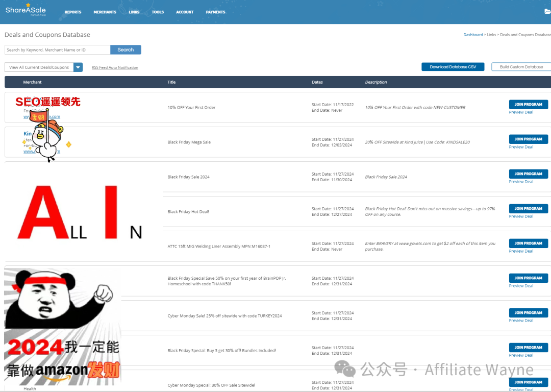Preview deal for ATTC Welding Liner Assembly
This screenshot has width=551, height=392.
pos(521,251)
